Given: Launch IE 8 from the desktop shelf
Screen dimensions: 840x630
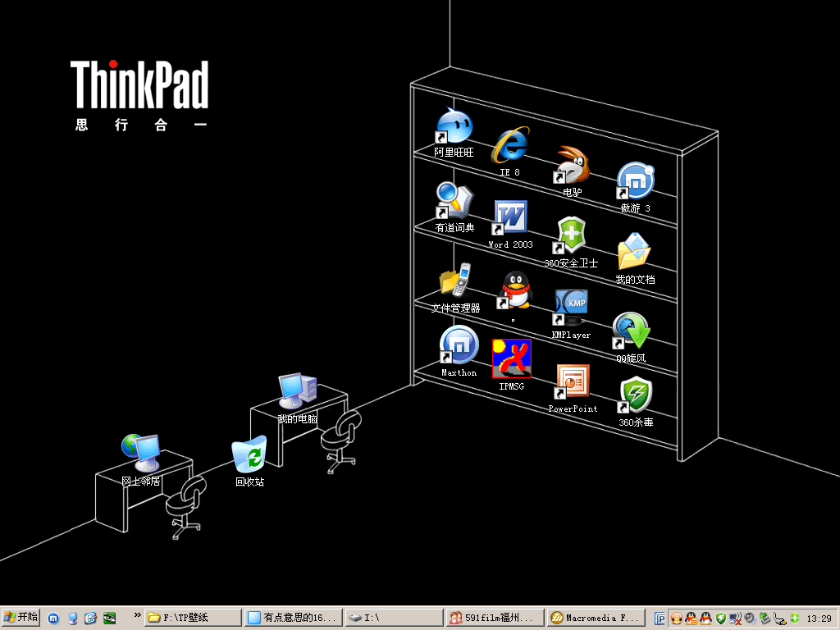Looking at the screenshot, I should 510,151.
